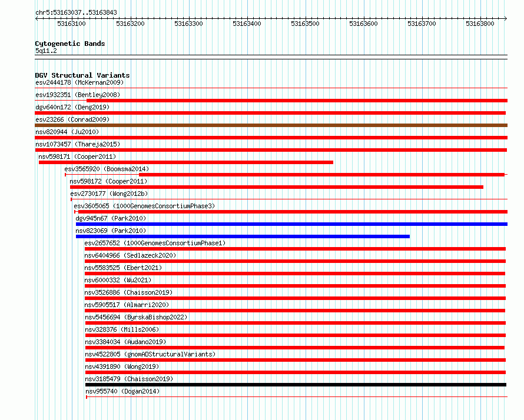Open variant nsv5905517 (Almarri2020) label

(127, 305)
